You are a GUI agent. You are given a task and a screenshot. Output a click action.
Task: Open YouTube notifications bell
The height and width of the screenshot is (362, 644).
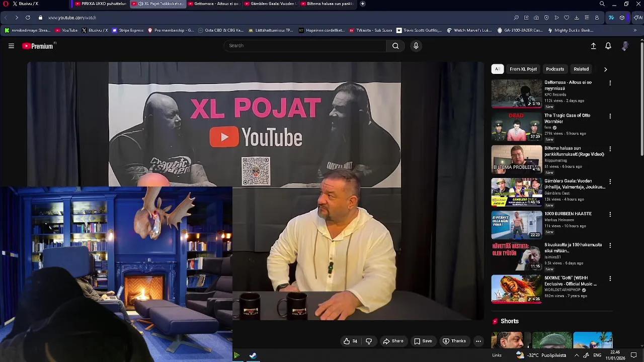point(608,46)
